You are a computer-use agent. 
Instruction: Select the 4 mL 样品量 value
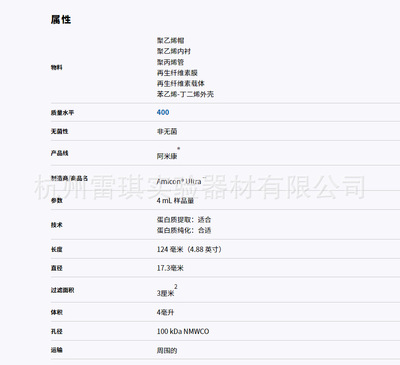tap(175, 200)
